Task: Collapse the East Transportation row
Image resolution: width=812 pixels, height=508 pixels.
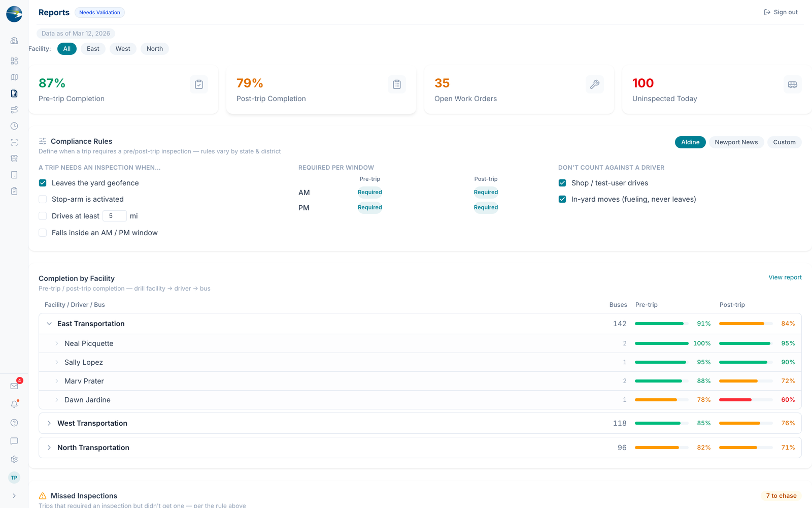Action: 420,324
